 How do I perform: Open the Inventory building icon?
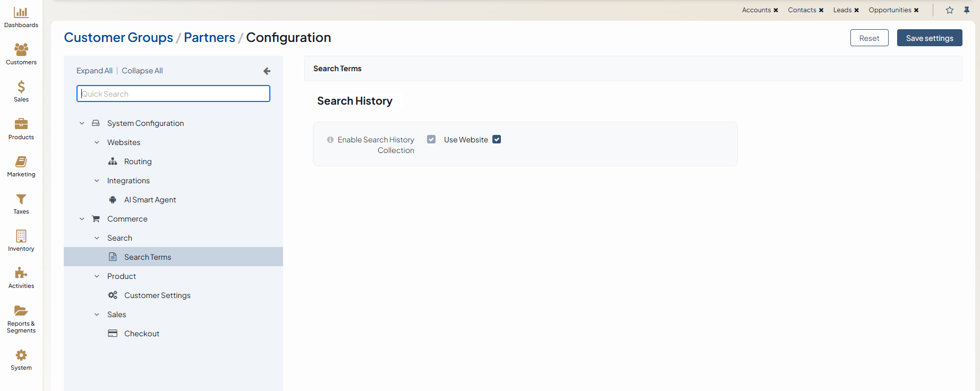pyautogui.click(x=21, y=236)
